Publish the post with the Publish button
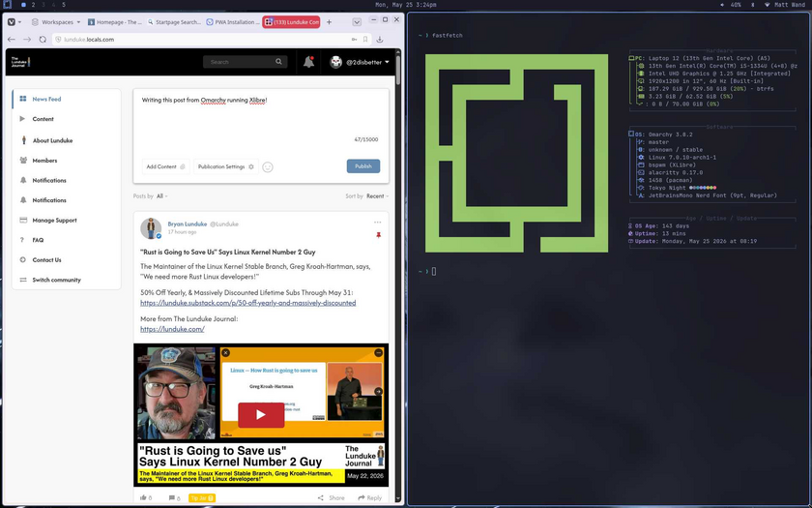812x508 pixels. click(x=363, y=166)
